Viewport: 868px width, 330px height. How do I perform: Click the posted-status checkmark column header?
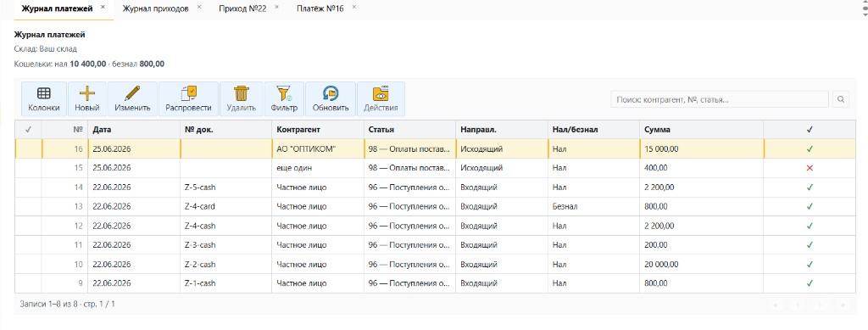[810, 130]
